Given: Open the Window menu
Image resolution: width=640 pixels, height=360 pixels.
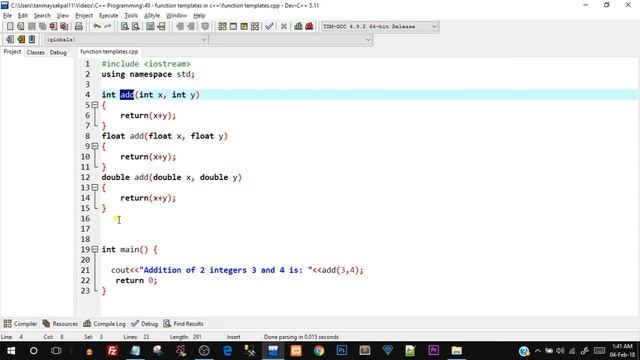Looking at the screenshot, I should [x=176, y=16].
